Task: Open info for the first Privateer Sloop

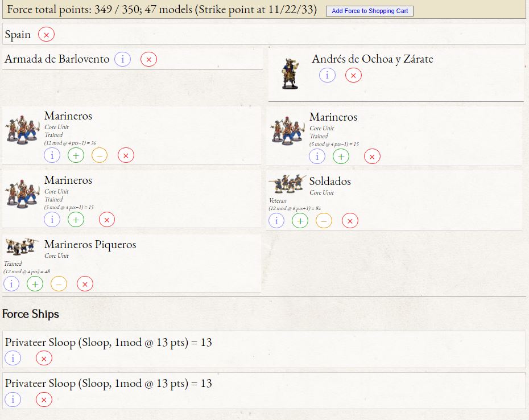Action: [13, 358]
